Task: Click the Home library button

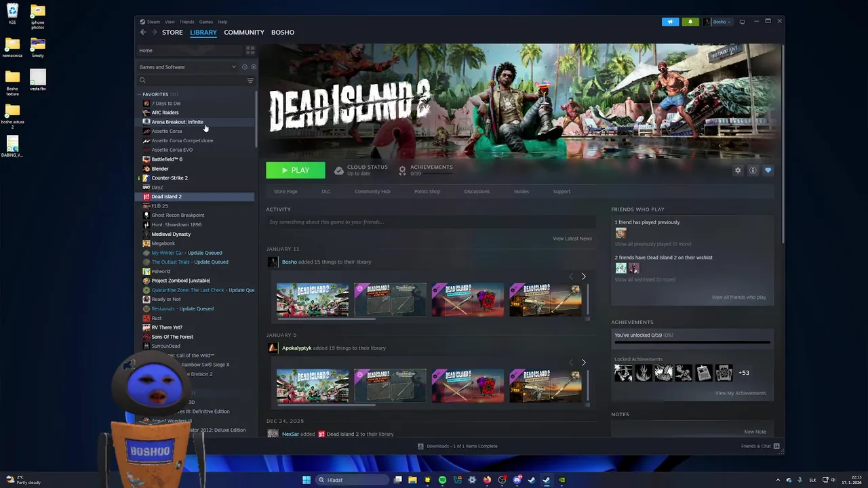Action: click(x=189, y=50)
